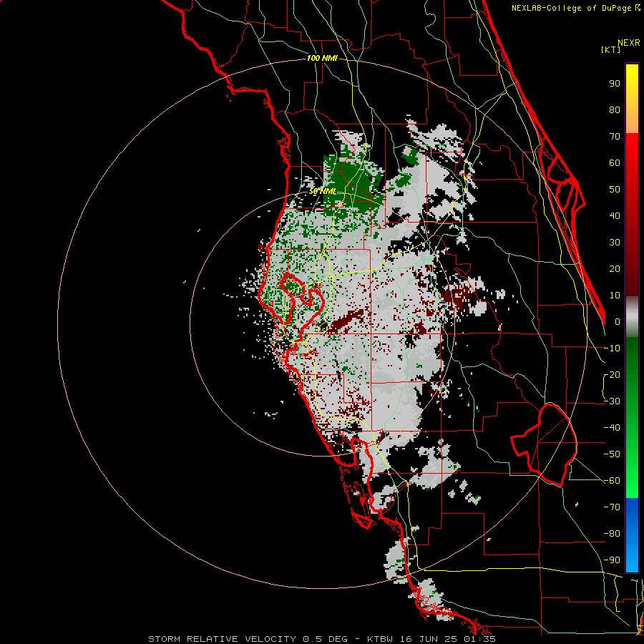Click the positive 40 knot scale label
The height and width of the screenshot is (644, 644).
(x=615, y=216)
